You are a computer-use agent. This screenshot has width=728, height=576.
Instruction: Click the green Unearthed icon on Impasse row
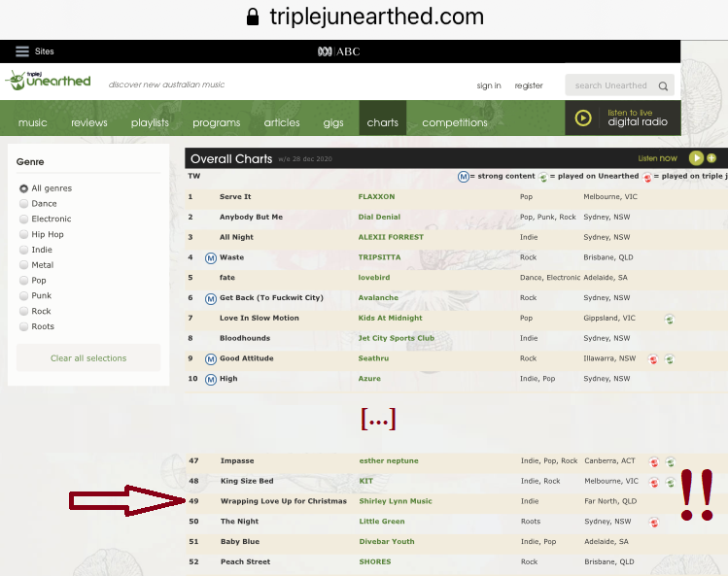[670, 462]
